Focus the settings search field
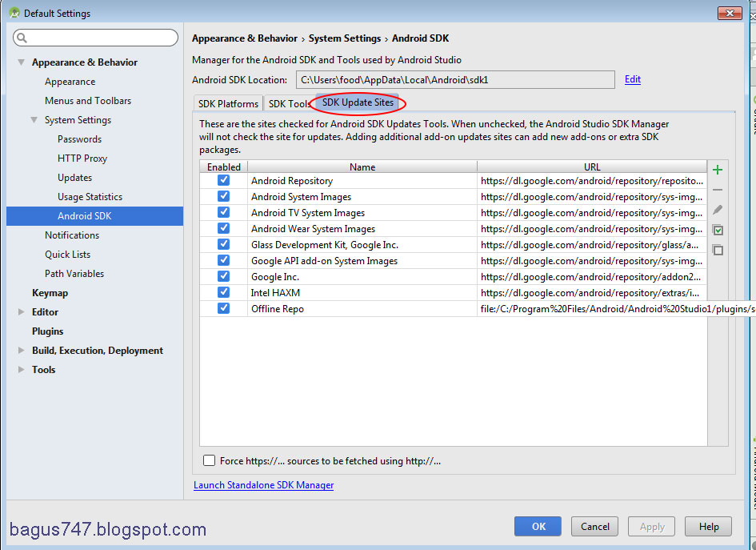This screenshot has width=756, height=550. [95, 38]
